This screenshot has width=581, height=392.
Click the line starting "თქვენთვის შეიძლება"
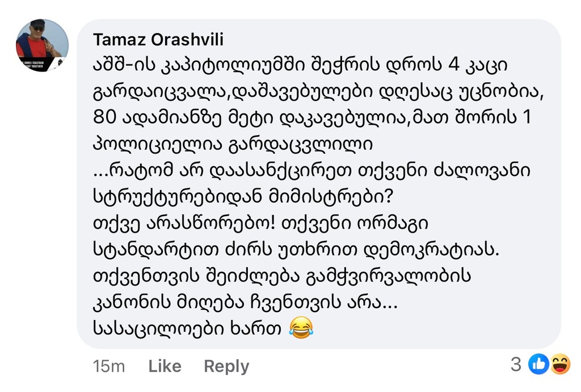282,276
